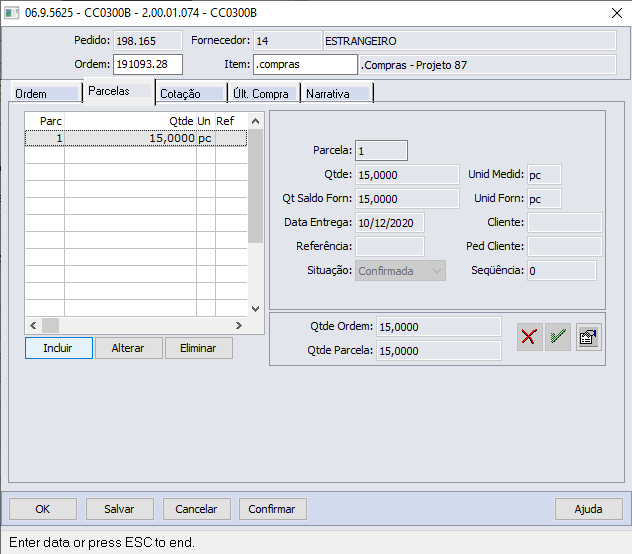The width and height of the screenshot is (632, 554).
Task: Click the window title bar application icon
Action: (x=11, y=13)
